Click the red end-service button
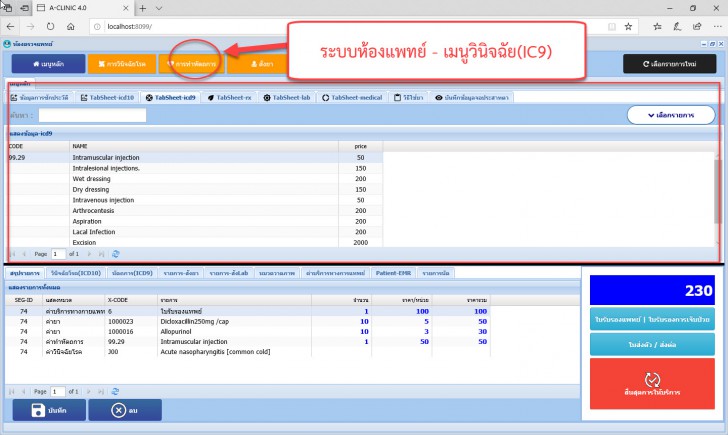728x435 pixels. click(x=652, y=383)
